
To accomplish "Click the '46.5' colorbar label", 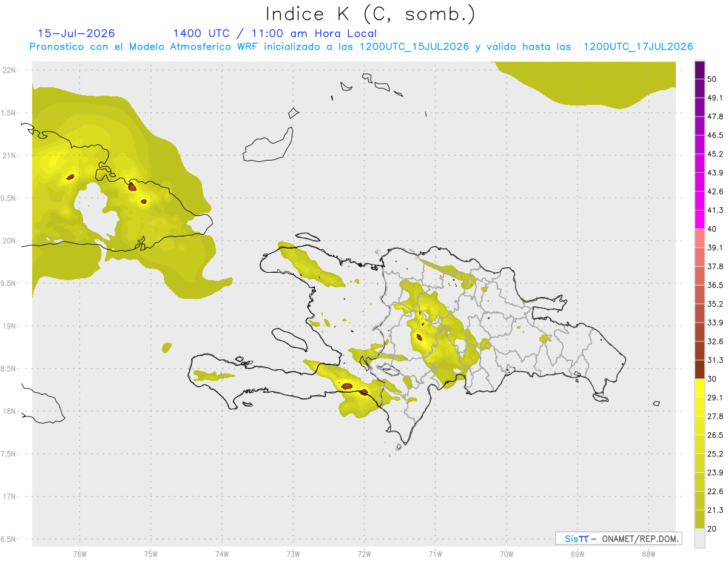I will tap(715, 135).
